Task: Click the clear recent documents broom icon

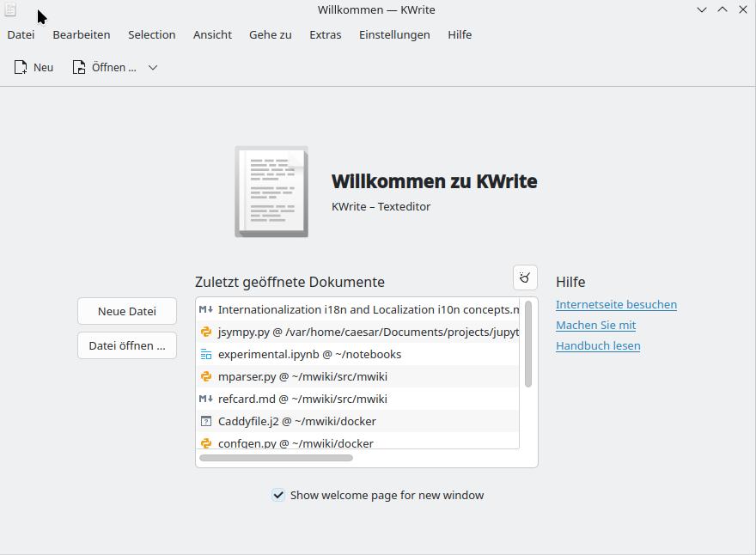Action: tap(525, 277)
